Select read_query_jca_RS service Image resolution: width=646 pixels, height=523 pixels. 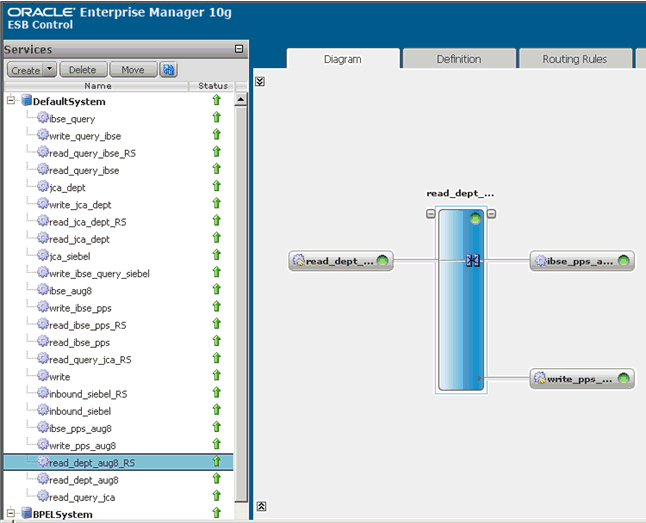click(x=90, y=360)
